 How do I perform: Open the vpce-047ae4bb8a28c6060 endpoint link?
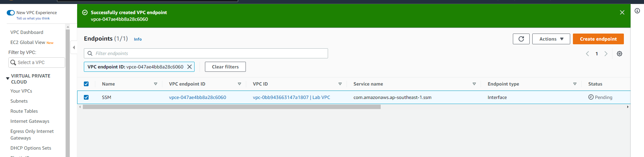pos(197,97)
